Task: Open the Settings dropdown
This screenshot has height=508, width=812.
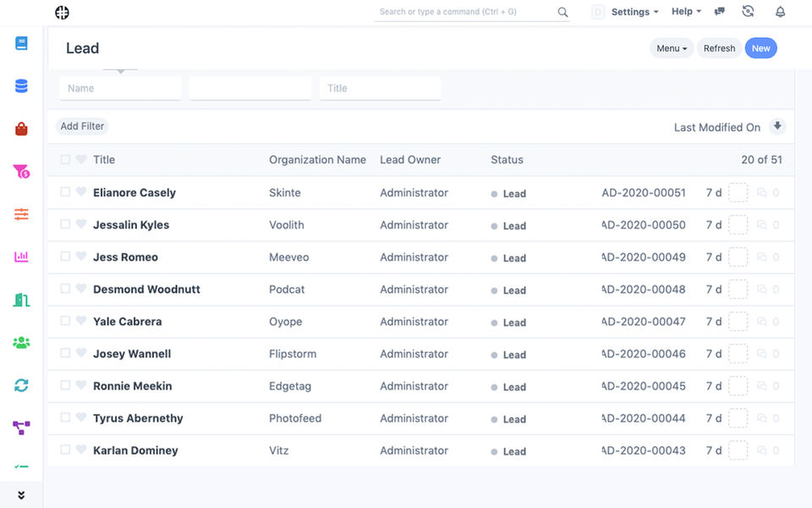Action: click(x=634, y=12)
